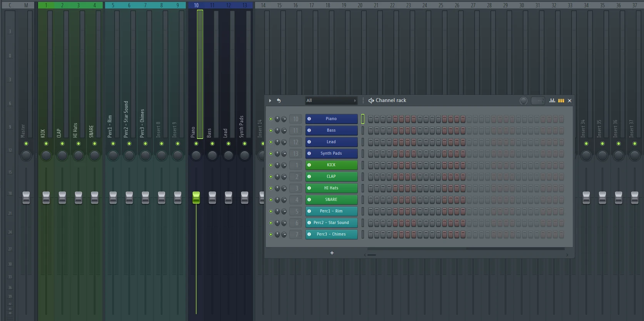
Task: Click the KICK channel volume knob
Action: (284, 165)
